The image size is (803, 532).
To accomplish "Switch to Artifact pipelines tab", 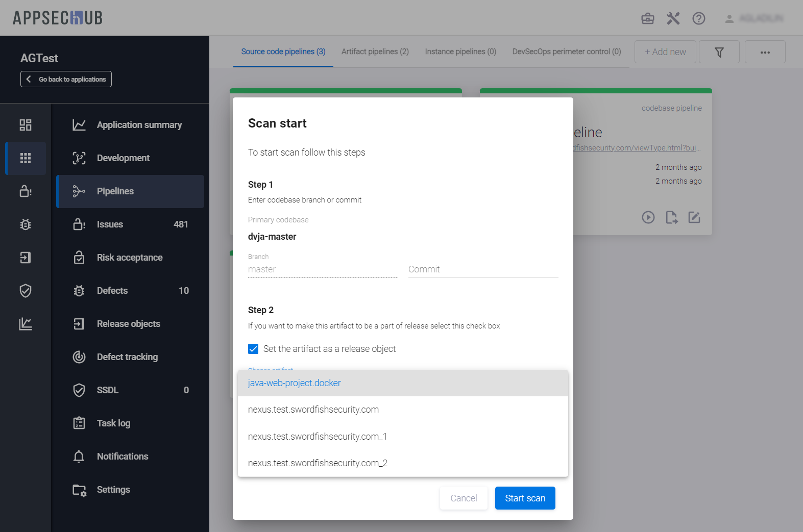I will [x=375, y=52].
